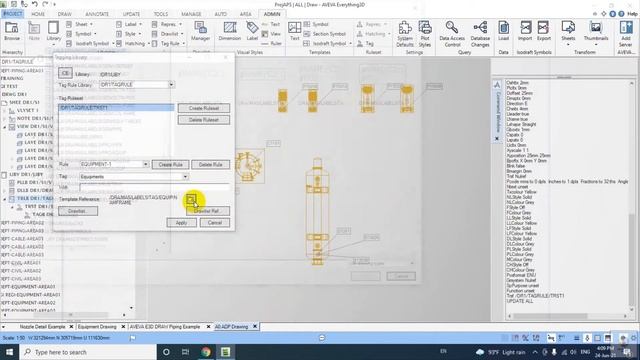This screenshot has width=640, height=360.
Task: Select the SHEE DR1/S1 tree item
Action: [24, 102]
